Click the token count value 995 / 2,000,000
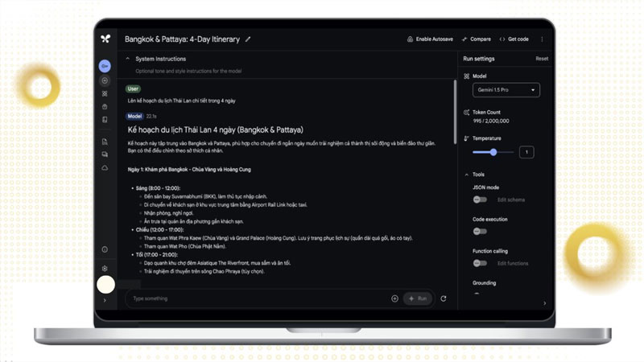 [491, 121]
